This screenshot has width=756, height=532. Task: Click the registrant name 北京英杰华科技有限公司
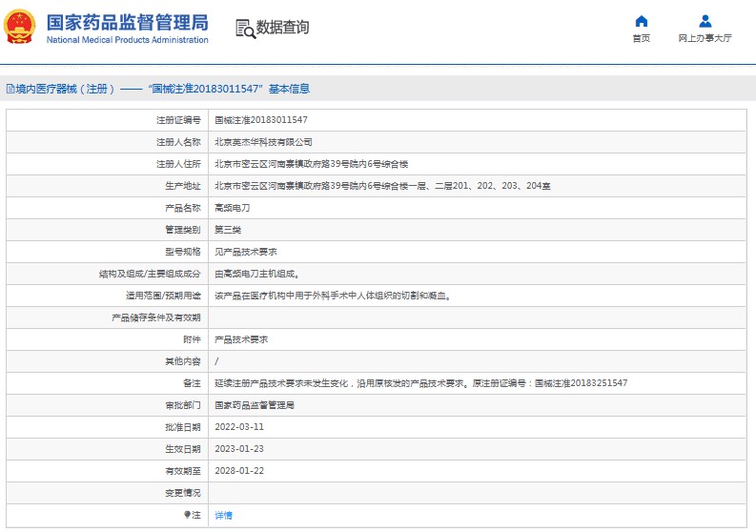point(262,142)
